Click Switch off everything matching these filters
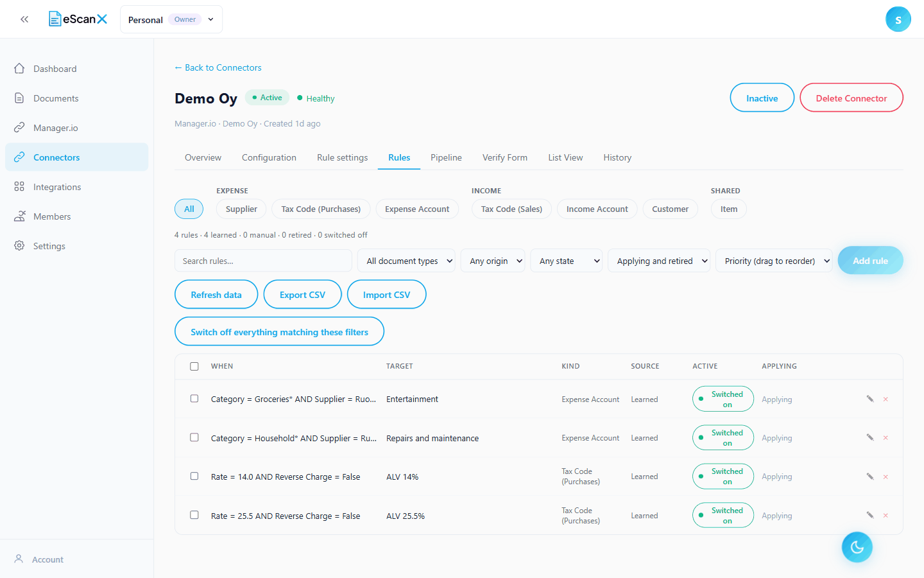The image size is (924, 578). [x=279, y=331]
